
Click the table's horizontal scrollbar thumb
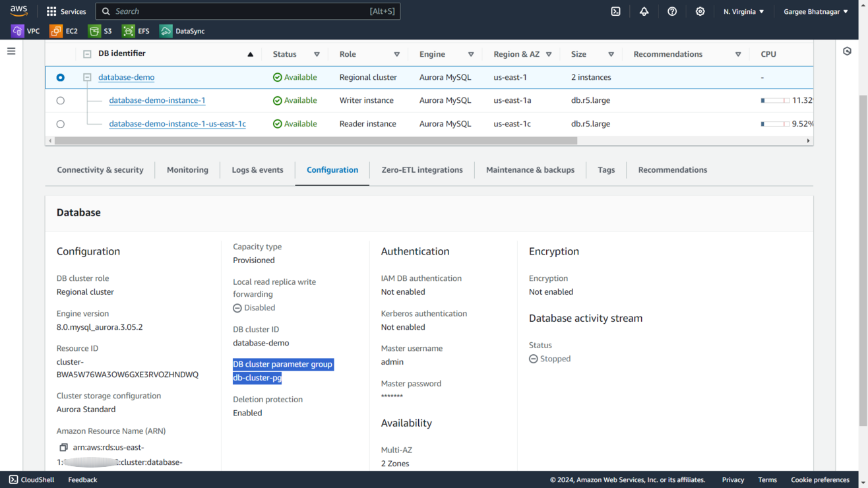(x=316, y=140)
